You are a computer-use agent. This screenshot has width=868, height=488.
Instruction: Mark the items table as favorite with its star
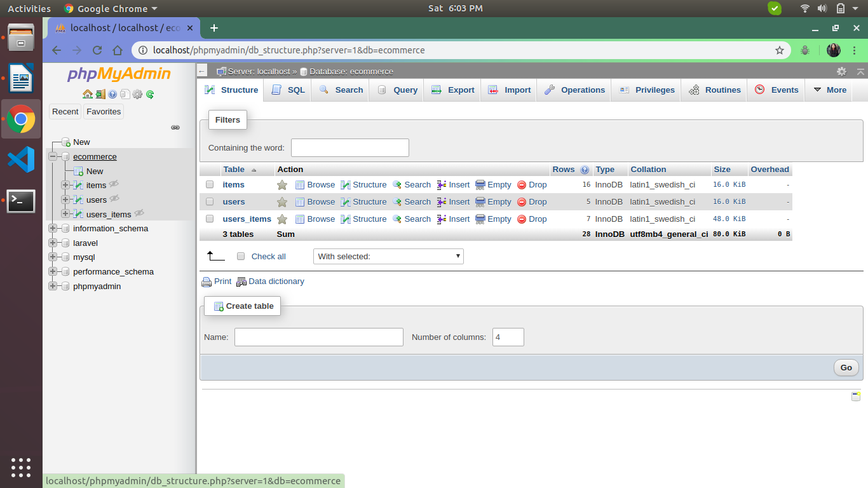click(x=282, y=185)
